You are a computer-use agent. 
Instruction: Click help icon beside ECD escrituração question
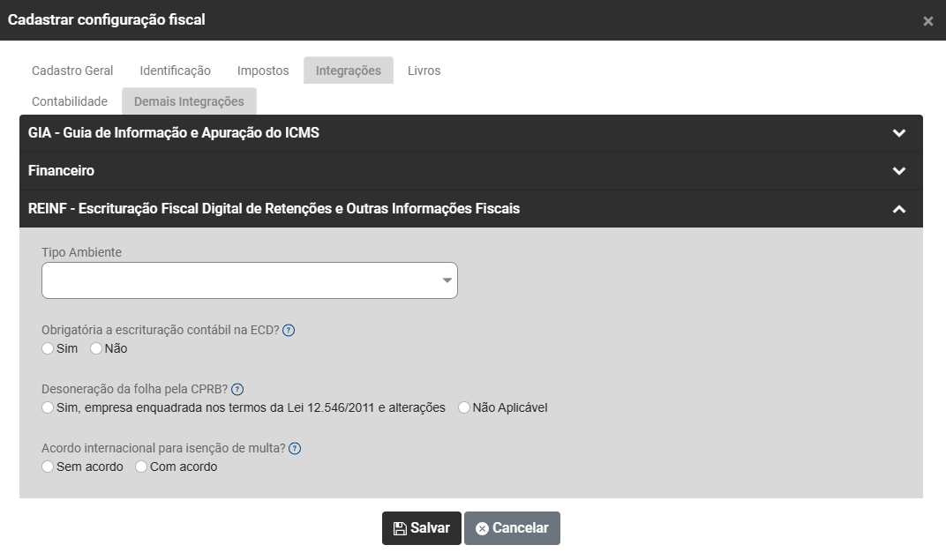tap(289, 331)
